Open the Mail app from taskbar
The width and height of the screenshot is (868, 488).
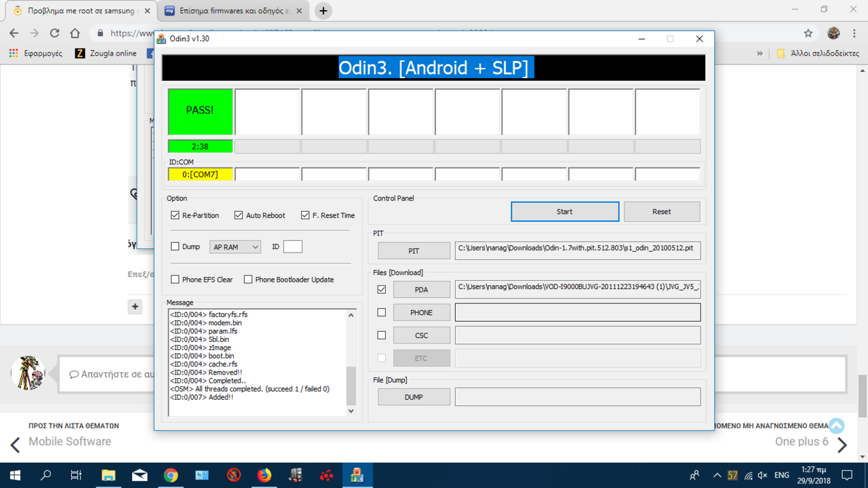pos(140,475)
